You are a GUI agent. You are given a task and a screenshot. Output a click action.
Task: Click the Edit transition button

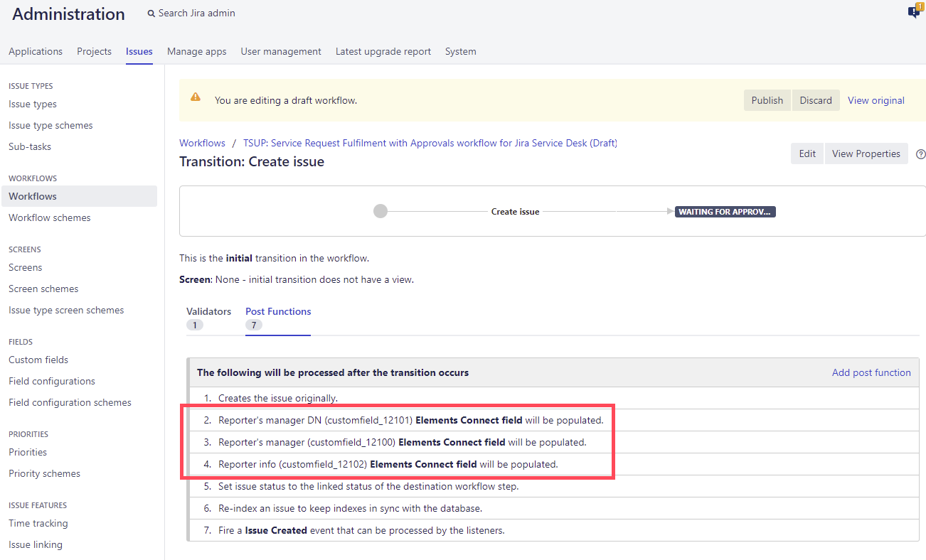click(x=807, y=154)
